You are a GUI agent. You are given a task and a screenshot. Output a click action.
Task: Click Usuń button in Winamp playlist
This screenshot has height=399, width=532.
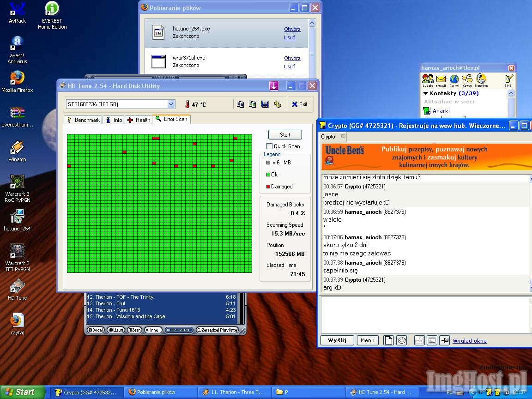click(116, 330)
